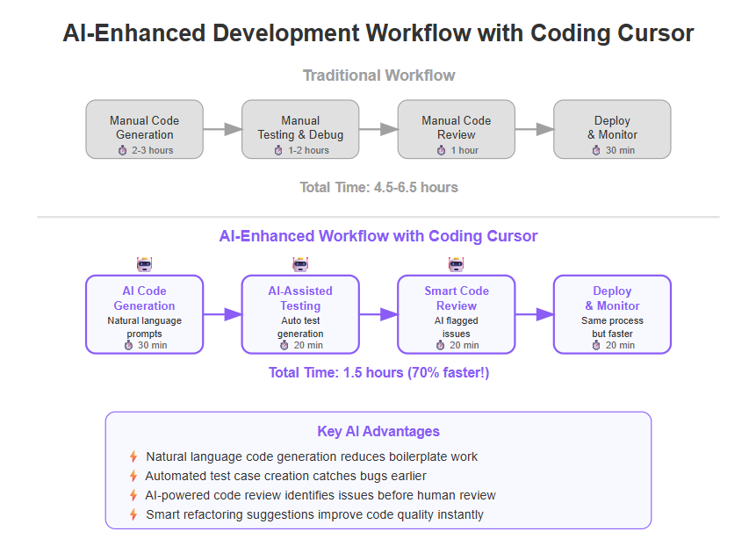Select the purple AI Code Generation box
Viewport: 756px width, 546px height.
tap(144, 314)
